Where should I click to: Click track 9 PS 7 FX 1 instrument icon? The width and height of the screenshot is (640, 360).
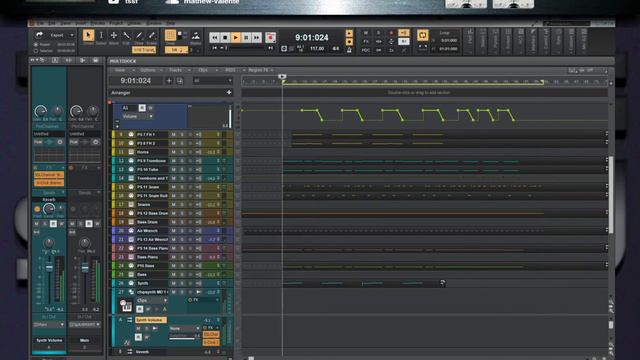tap(131, 134)
